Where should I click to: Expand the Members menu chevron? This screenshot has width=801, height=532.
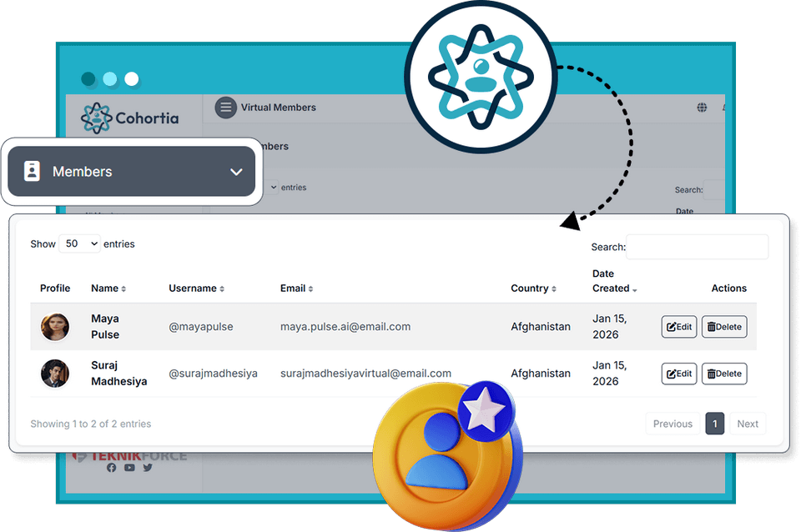pos(236,172)
